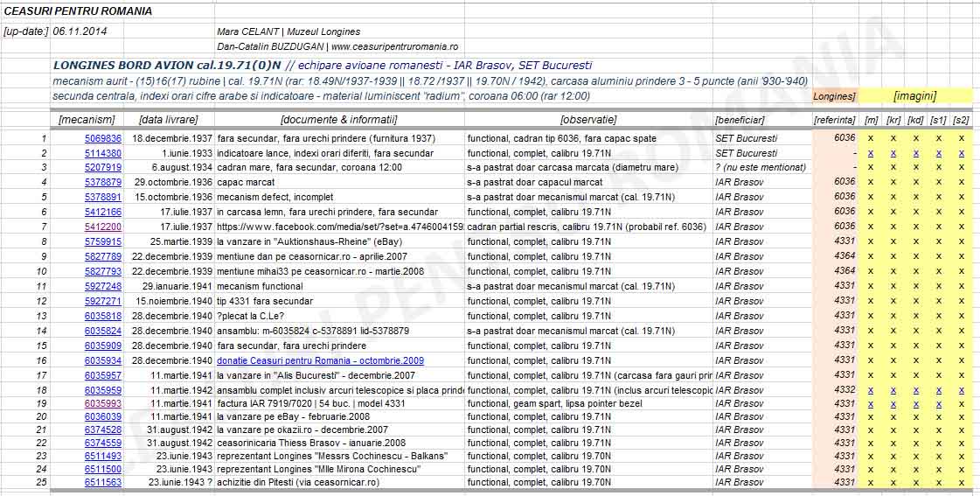Select the [data livrare] column header

pyautogui.click(x=169, y=120)
